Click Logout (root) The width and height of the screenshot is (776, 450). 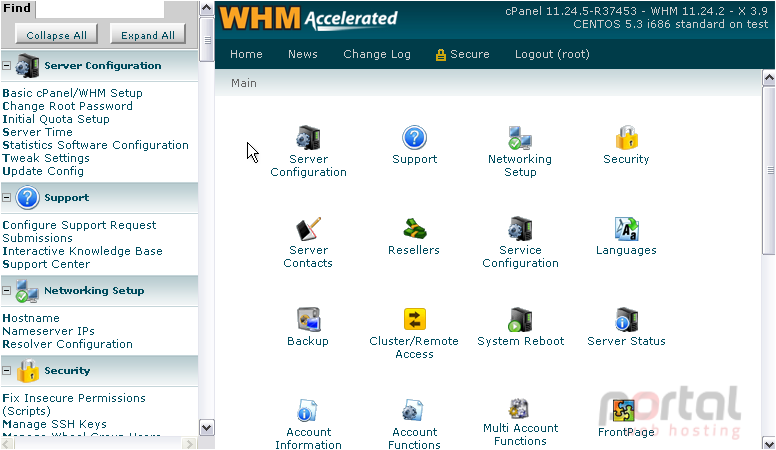coord(552,54)
